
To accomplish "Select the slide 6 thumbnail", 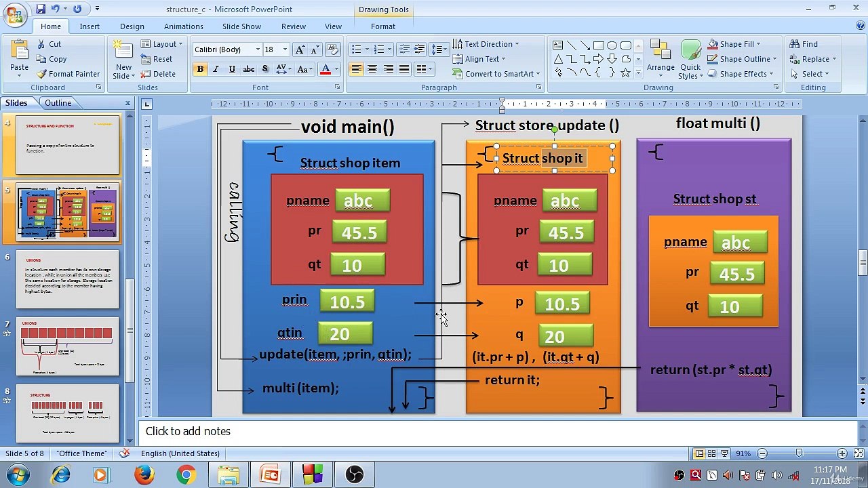I will point(68,279).
